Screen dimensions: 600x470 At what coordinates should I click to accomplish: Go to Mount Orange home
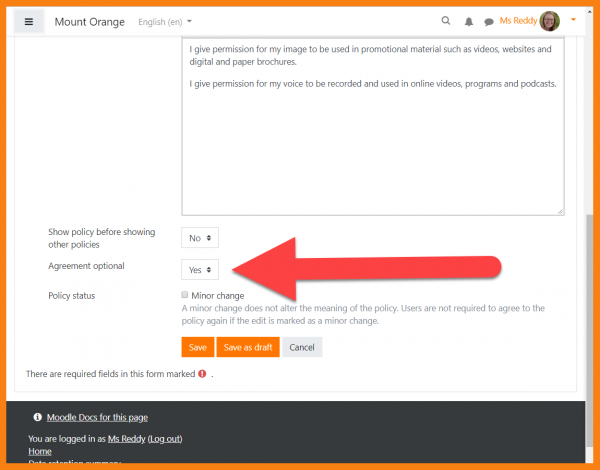88,21
